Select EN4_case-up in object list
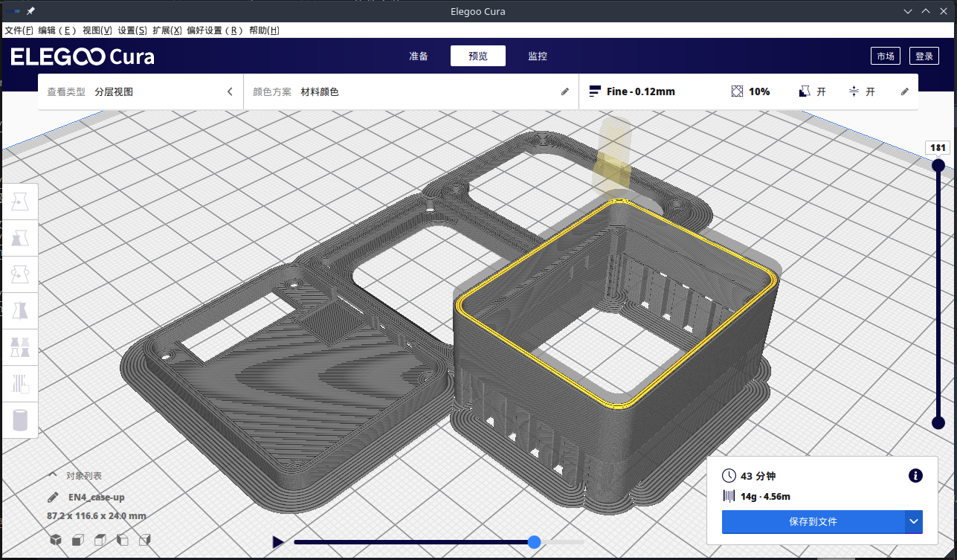The width and height of the screenshot is (957, 560). [x=96, y=497]
